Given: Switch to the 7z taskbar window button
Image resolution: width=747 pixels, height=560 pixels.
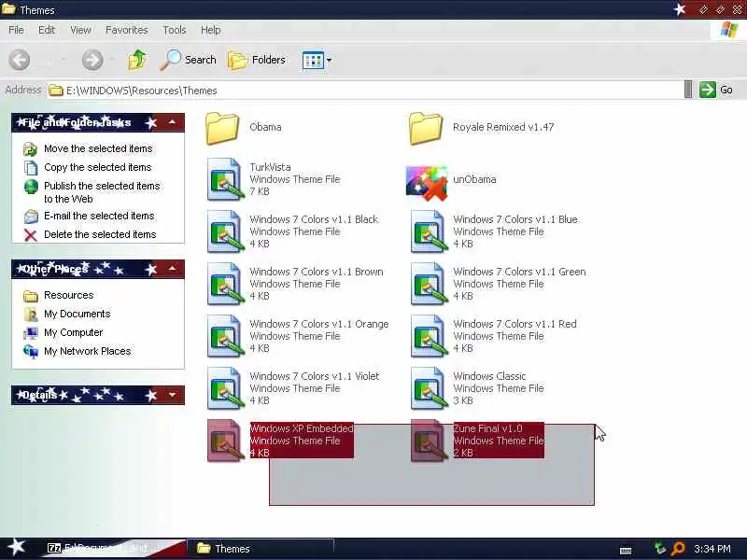Looking at the screenshot, I should [x=114, y=549].
